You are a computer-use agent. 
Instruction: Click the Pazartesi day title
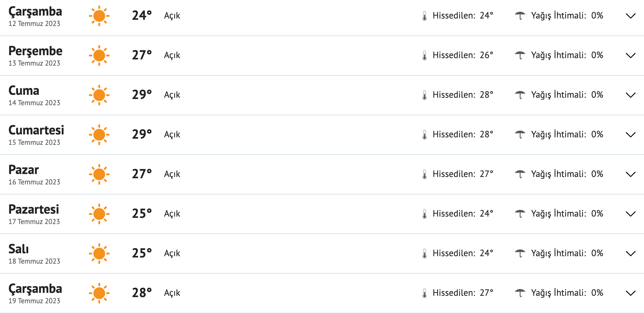coord(34,209)
